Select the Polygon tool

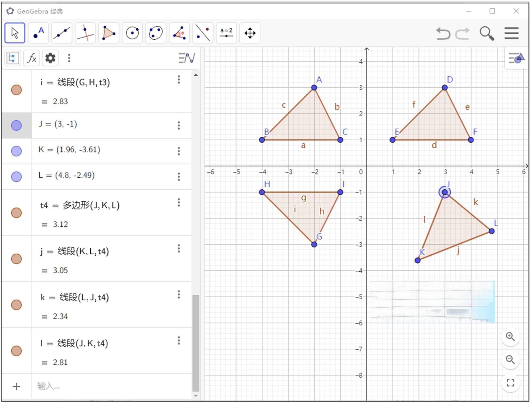[109, 33]
